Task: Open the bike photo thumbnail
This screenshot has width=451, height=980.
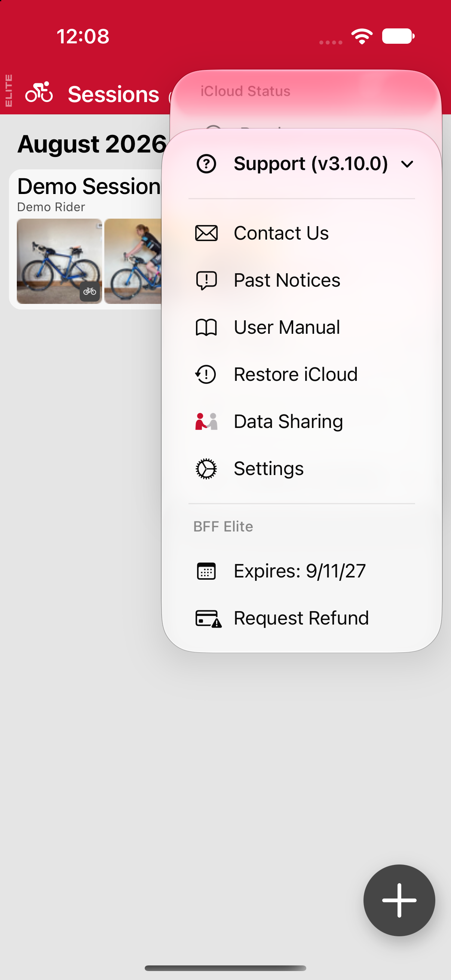Action: pos(59,261)
